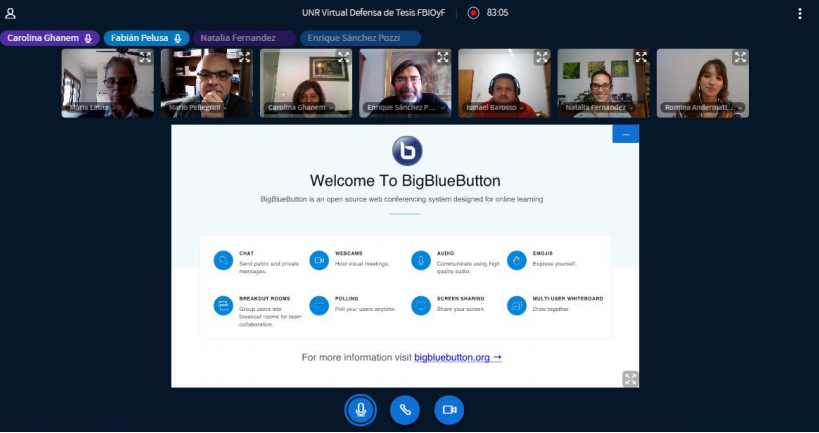The height and width of the screenshot is (433, 819).
Task: Click the red recording indicator
Action: pos(474,13)
